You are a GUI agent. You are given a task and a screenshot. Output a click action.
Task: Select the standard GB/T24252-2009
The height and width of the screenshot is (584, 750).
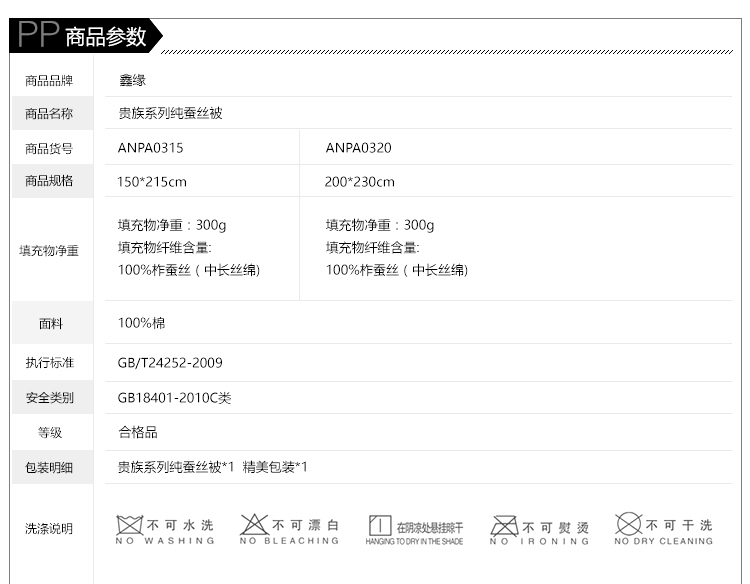coord(170,363)
